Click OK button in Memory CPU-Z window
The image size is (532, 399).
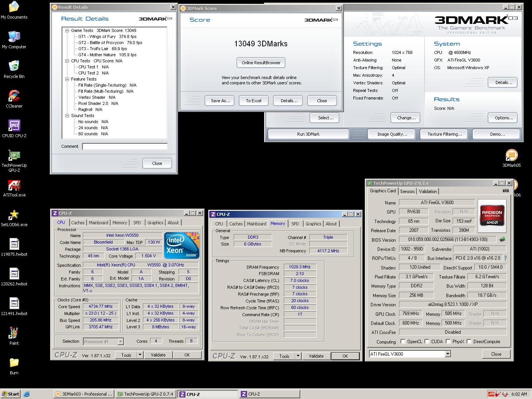pos(345,356)
